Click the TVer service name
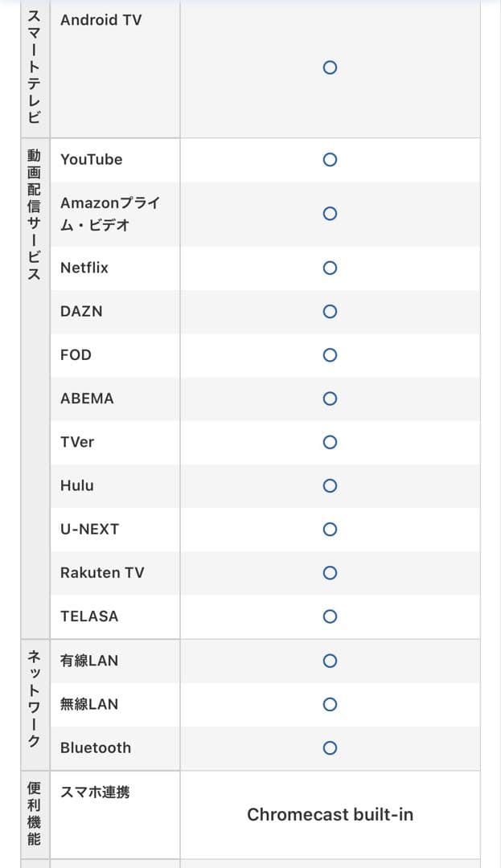Screen dimensions: 501x868 (77, 442)
